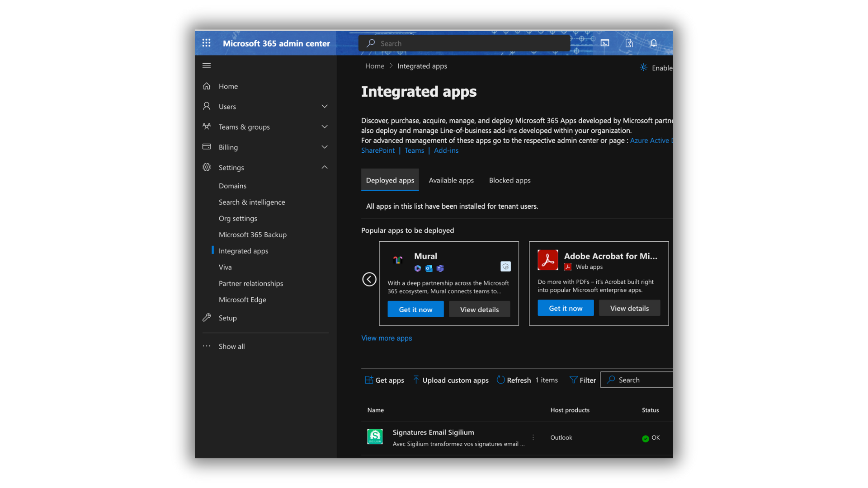
Task: Open the app launcher waffle icon
Action: (x=207, y=43)
